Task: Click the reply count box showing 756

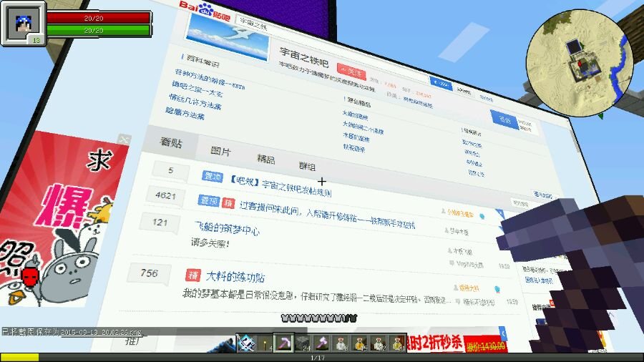Action: coord(149,273)
